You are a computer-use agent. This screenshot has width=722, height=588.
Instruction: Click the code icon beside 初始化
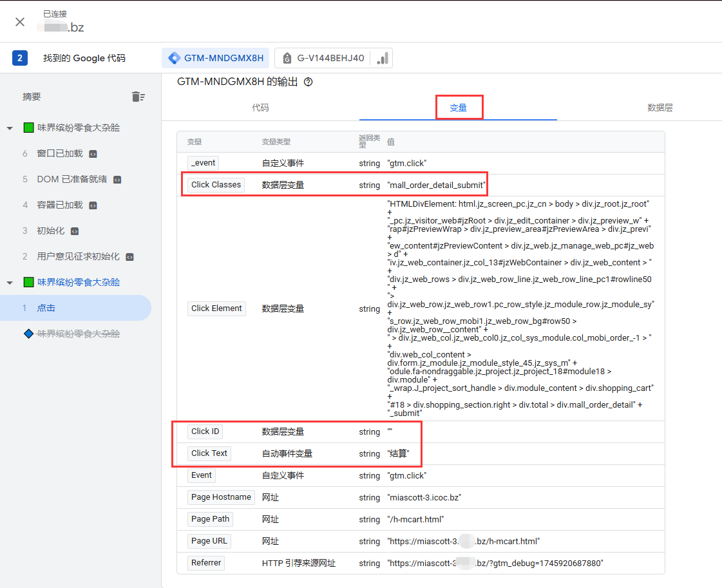[x=75, y=231]
